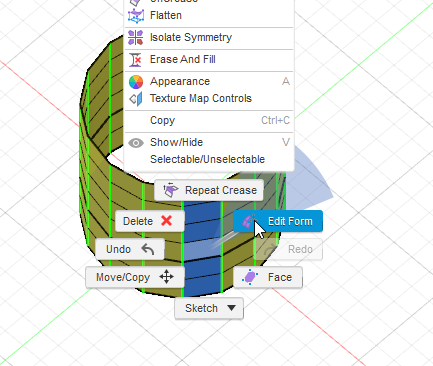This screenshot has height=366, width=433.
Task: Open the Sketch dropdown arrow
Action: [x=232, y=308]
